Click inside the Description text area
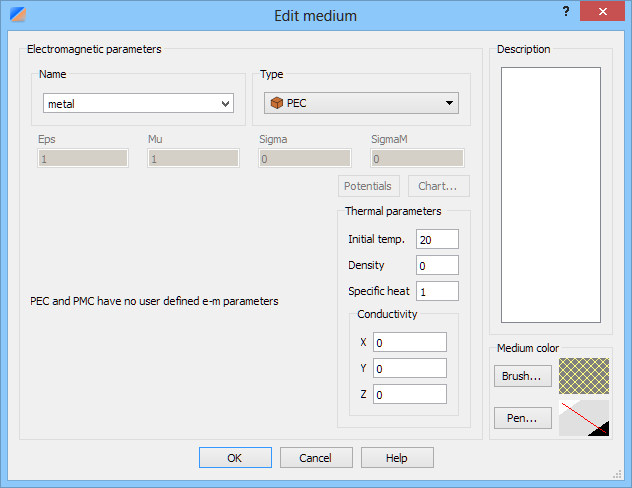 [x=551, y=195]
